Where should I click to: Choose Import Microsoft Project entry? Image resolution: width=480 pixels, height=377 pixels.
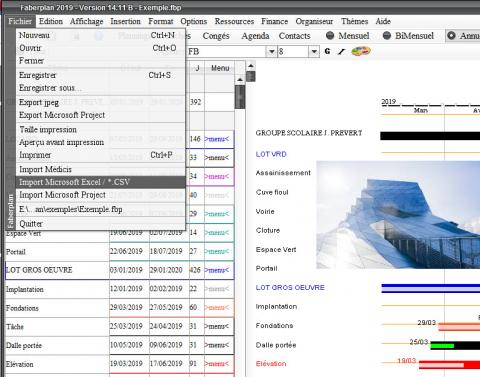(x=100, y=195)
